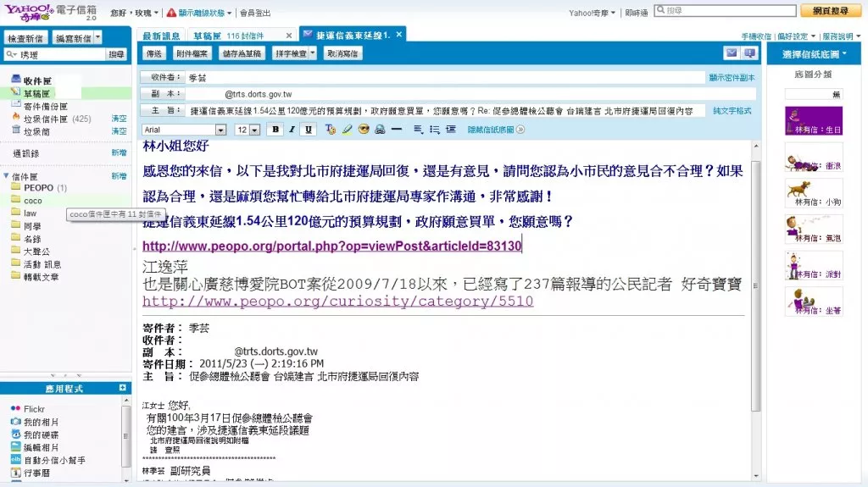This screenshot has width=868, height=487.
Task: Open the text color tool
Action: click(331, 130)
